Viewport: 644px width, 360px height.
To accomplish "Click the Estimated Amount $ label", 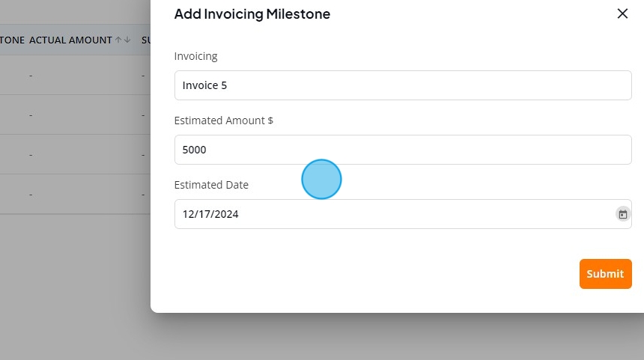I will (x=223, y=120).
